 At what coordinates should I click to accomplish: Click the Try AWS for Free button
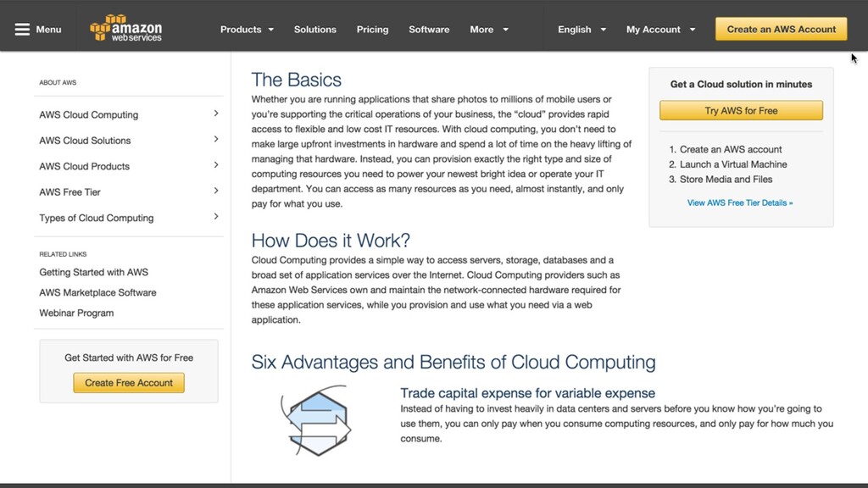[741, 111]
